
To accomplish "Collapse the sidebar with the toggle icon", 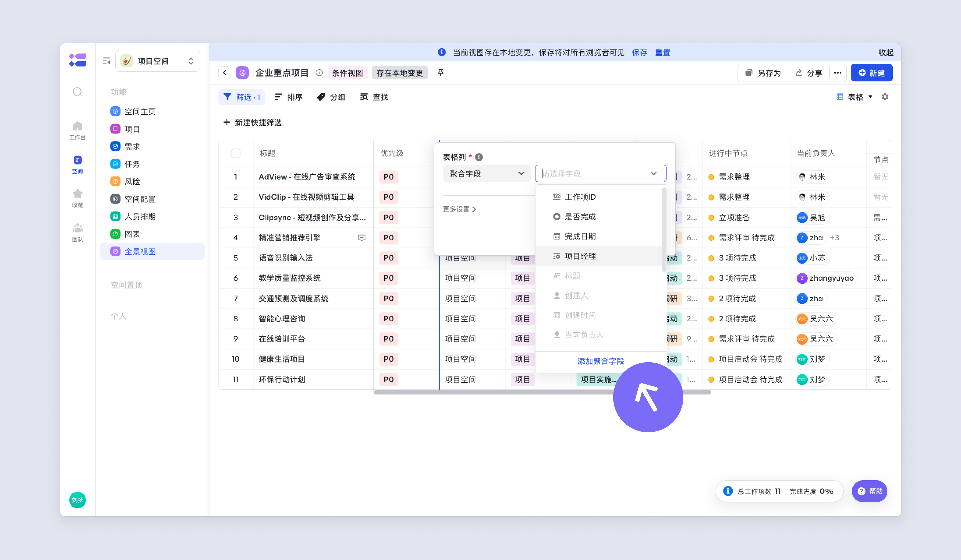I will 106,61.
